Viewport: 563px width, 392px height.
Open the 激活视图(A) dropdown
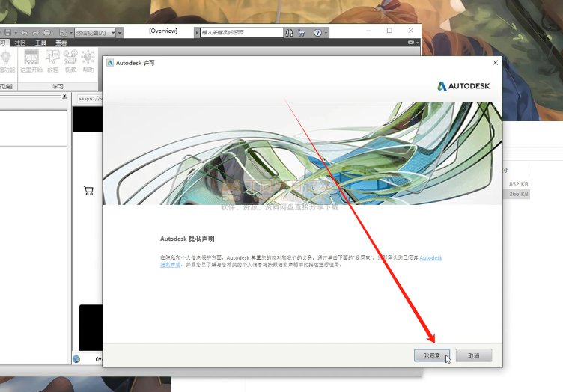point(95,33)
